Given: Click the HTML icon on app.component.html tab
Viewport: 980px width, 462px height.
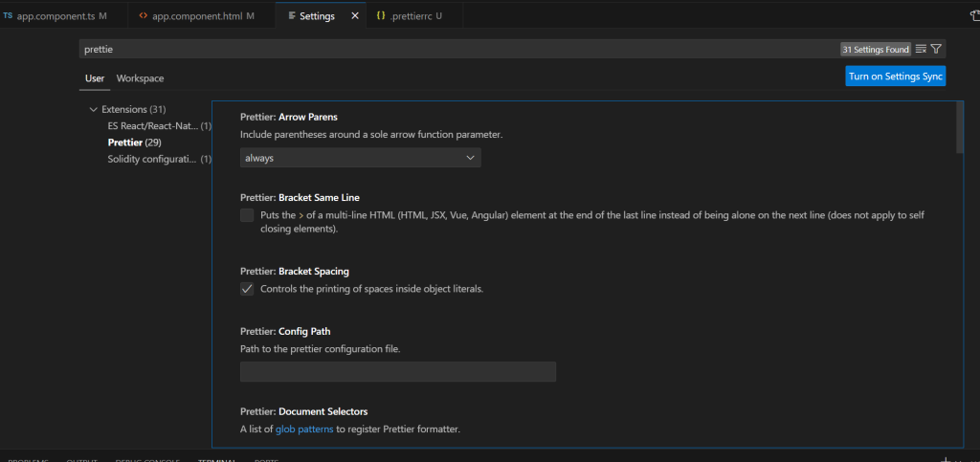Looking at the screenshot, I should coord(143,16).
